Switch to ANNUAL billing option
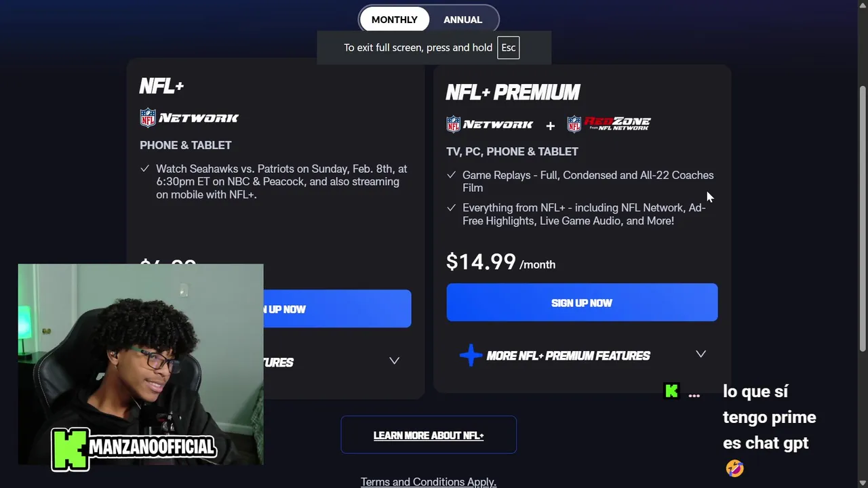The image size is (868, 488). pyautogui.click(x=463, y=20)
